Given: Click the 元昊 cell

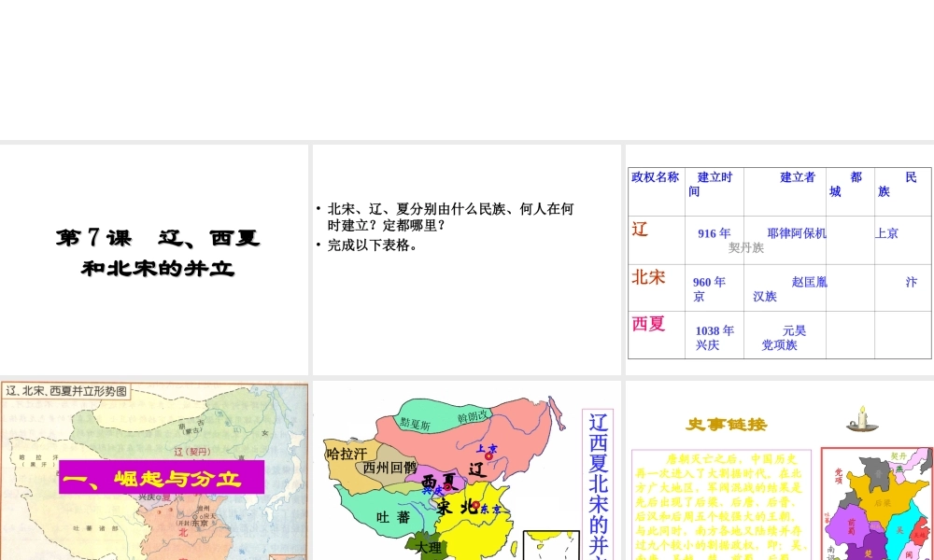Looking at the screenshot, I should point(794,331).
